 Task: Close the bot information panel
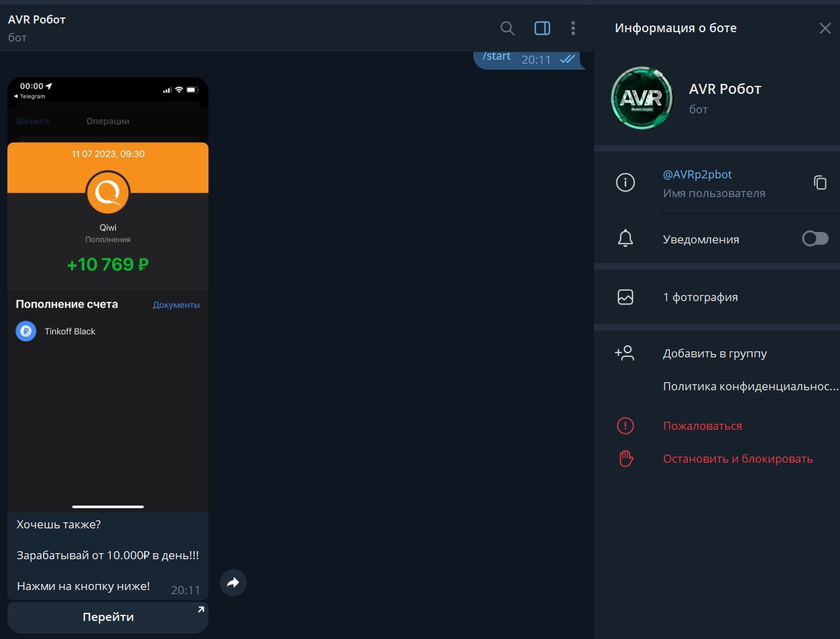[825, 28]
